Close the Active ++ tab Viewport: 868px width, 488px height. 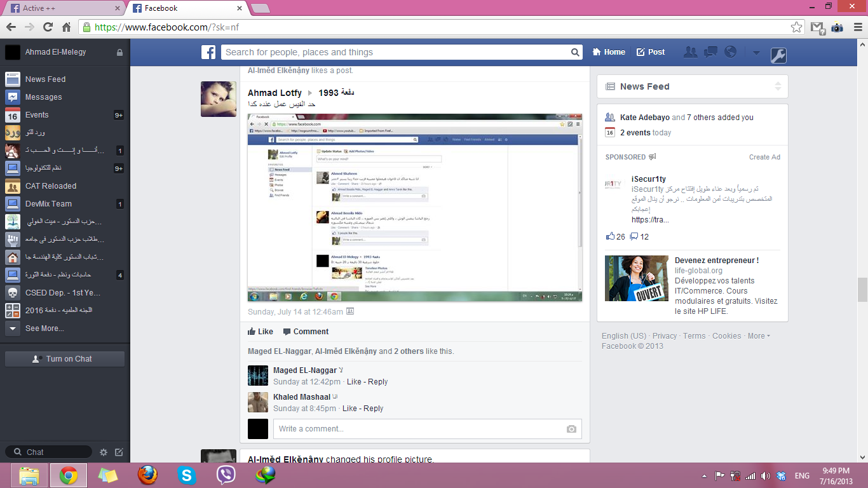[117, 8]
